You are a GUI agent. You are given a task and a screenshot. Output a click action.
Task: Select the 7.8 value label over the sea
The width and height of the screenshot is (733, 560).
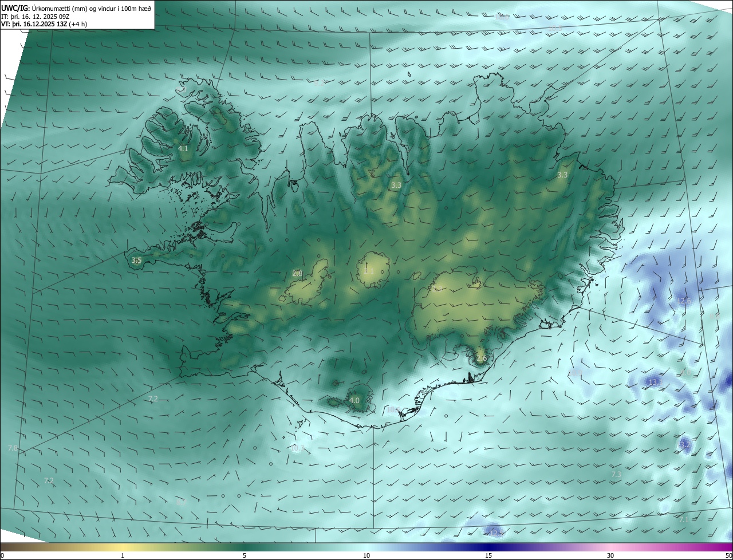(13, 448)
